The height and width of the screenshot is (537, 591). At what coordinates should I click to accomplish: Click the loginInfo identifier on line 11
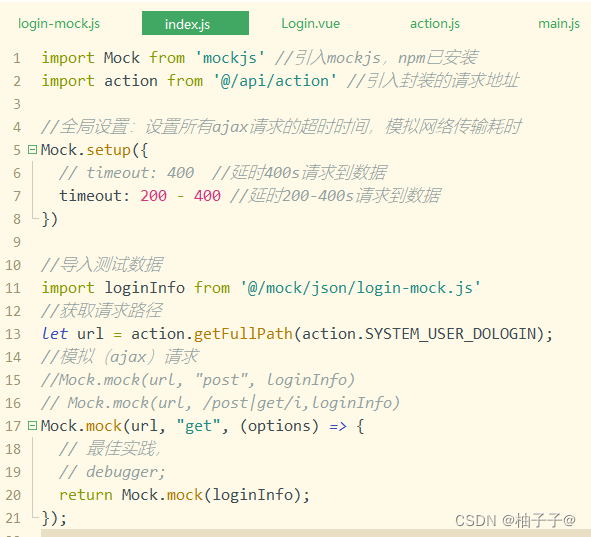click(x=144, y=288)
